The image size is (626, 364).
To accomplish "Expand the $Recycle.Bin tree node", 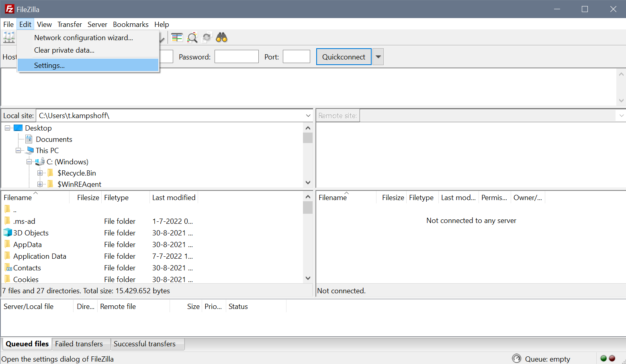I will click(40, 173).
